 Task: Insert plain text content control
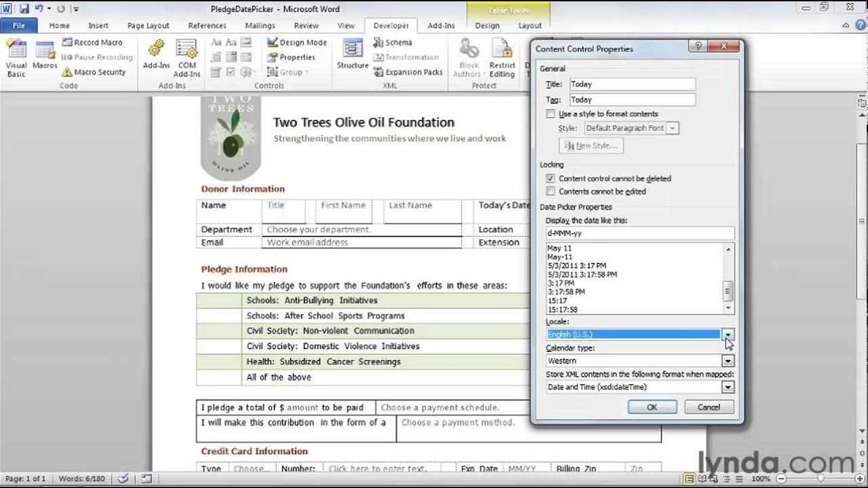pos(231,42)
